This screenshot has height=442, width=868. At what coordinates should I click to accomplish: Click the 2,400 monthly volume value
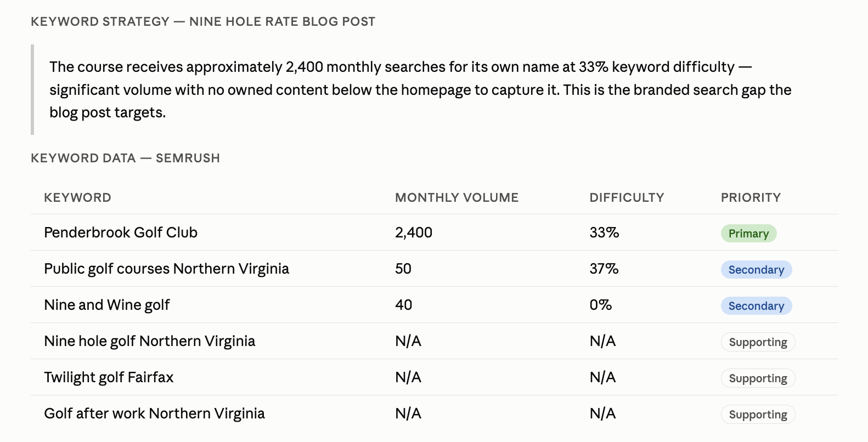point(414,233)
